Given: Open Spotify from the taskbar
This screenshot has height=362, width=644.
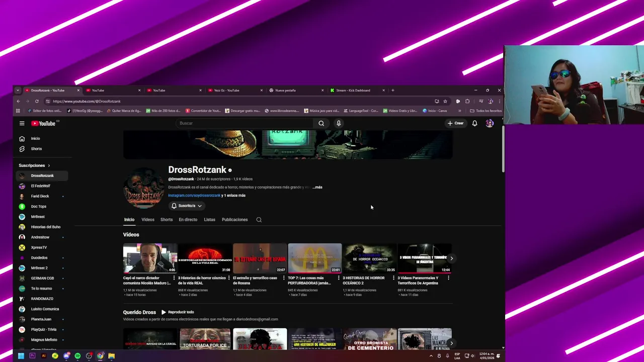Looking at the screenshot, I should [77, 356].
